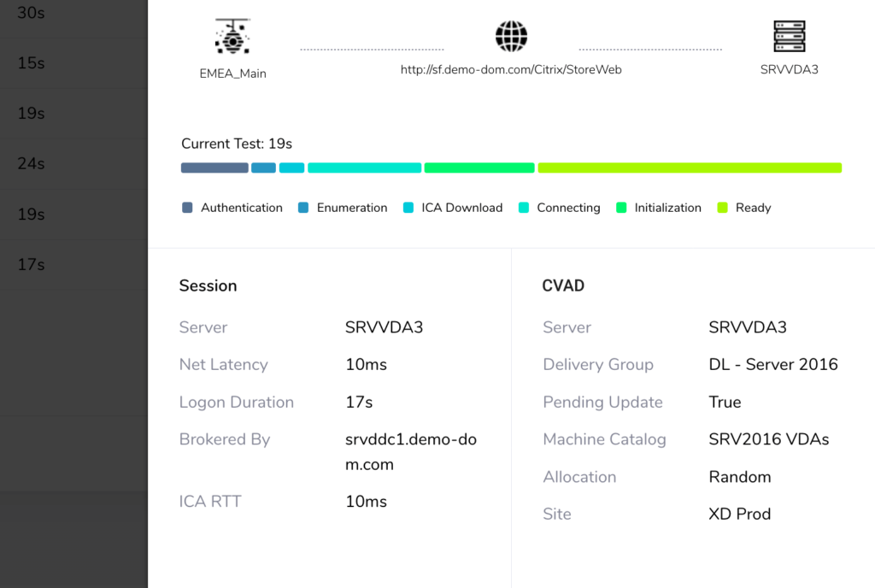This screenshot has width=875, height=588.
Task: Click the Enumeration legend color swatch
Action: (303, 208)
